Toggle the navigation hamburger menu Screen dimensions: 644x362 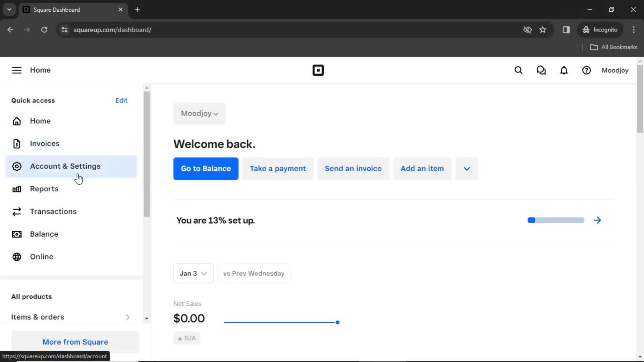[x=16, y=70]
